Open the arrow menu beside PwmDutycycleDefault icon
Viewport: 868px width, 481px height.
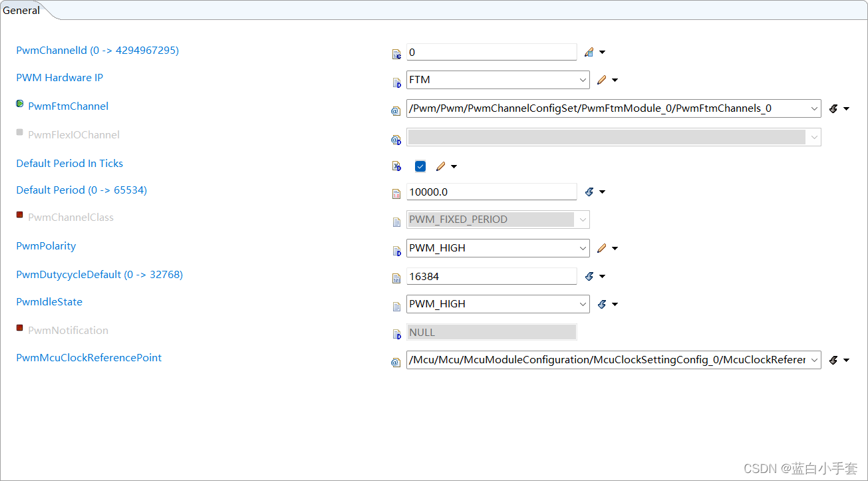pos(602,276)
